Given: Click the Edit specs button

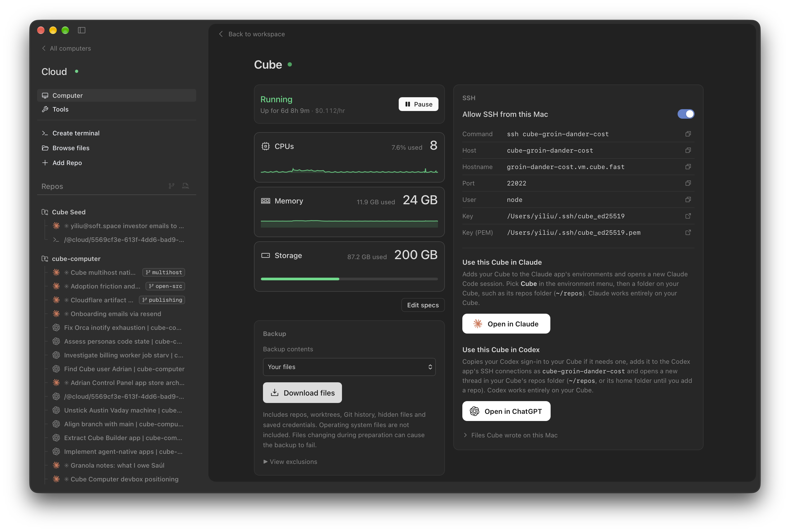Looking at the screenshot, I should 423,305.
